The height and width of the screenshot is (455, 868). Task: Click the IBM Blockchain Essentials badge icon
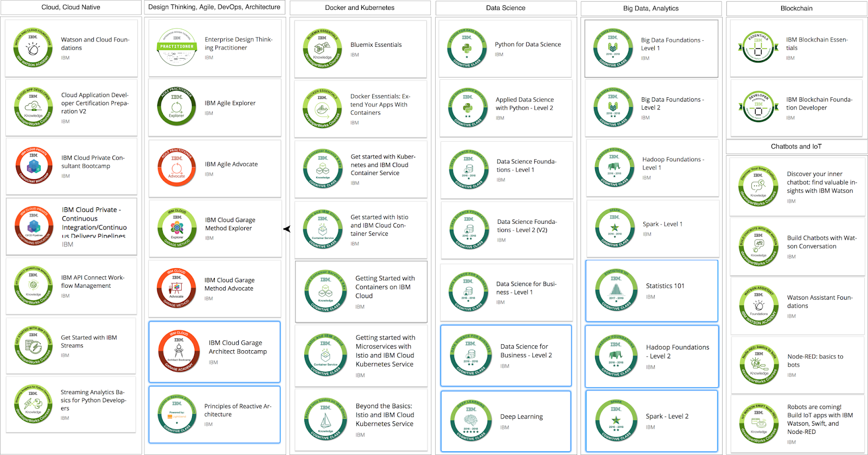(758, 47)
